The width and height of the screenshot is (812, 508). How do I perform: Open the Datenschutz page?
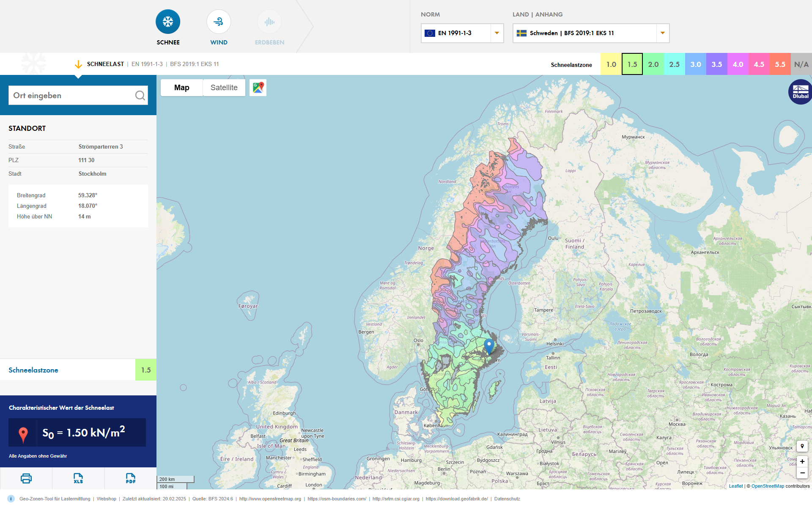pos(507,499)
